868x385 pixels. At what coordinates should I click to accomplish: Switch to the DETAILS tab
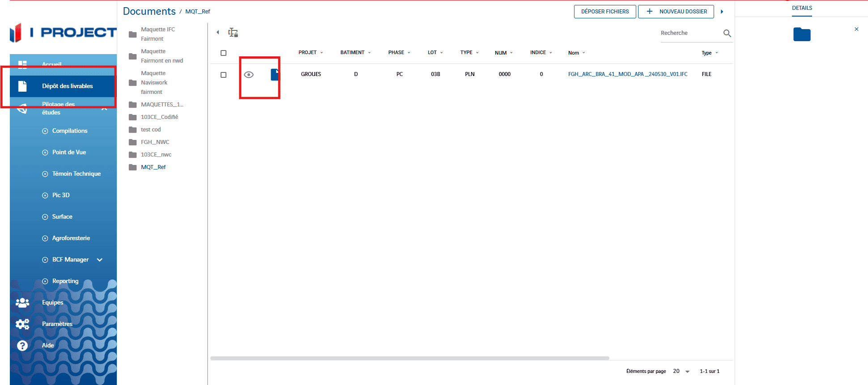(x=802, y=8)
